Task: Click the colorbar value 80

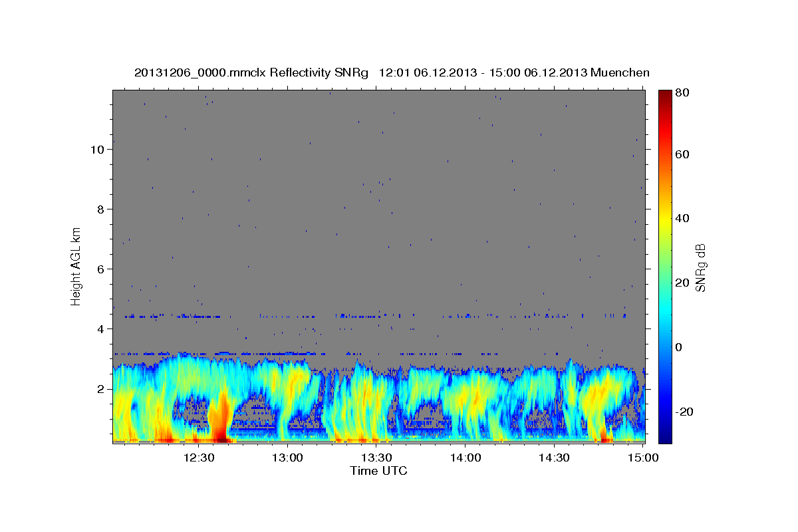Action: 682,92
